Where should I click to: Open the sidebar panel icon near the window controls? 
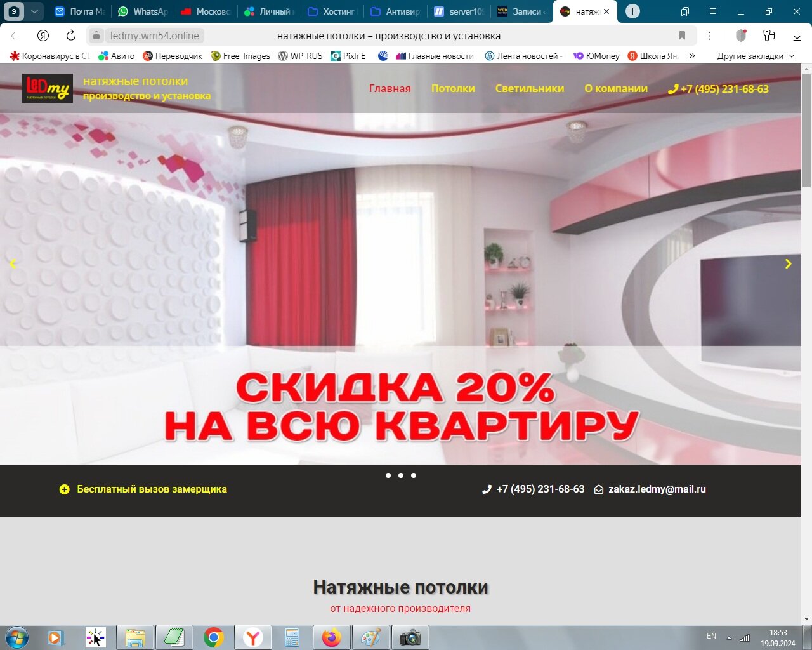pyautogui.click(x=685, y=11)
